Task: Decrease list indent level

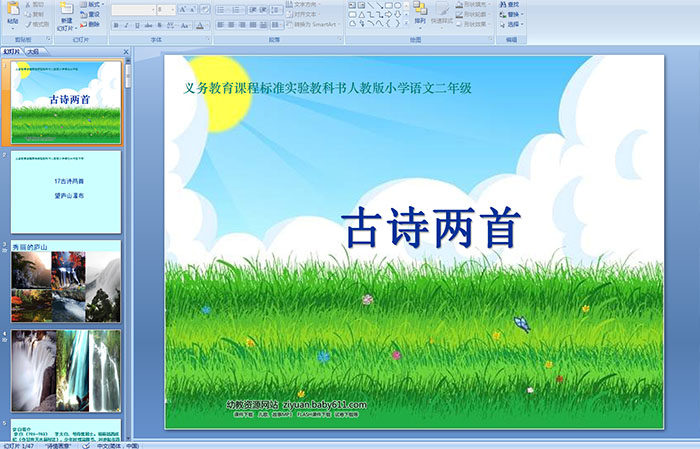Action: [253, 9]
